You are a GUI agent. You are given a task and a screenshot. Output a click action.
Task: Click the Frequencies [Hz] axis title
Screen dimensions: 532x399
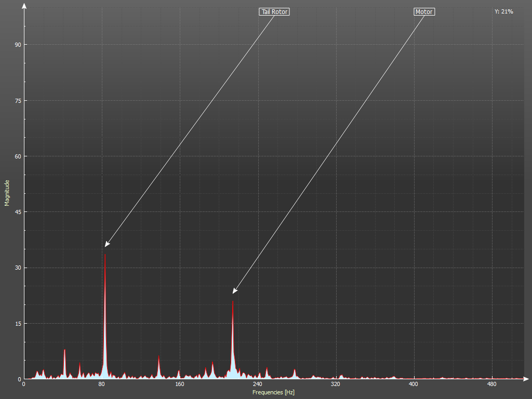click(x=273, y=392)
